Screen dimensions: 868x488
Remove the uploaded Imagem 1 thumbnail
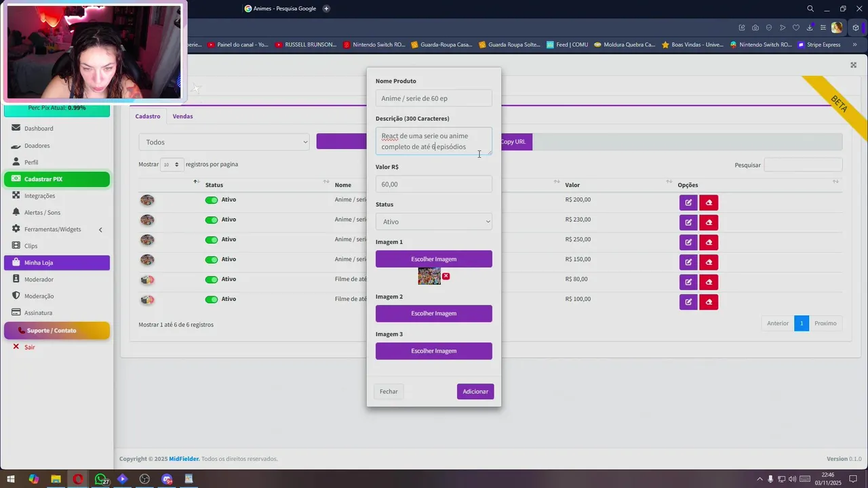pos(446,276)
